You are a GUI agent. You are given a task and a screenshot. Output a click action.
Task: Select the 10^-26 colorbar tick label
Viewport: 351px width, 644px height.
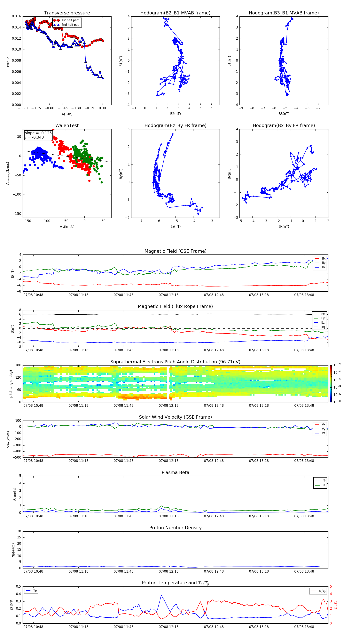pyautogui.click(x=337, y=365)
